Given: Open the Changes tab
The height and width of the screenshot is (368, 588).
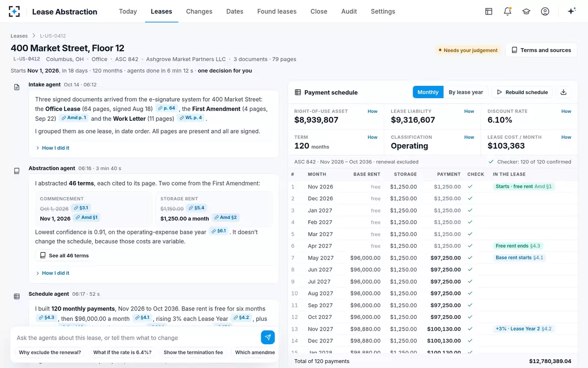Looking at the screenshot, I should click(x=199, y=11).
